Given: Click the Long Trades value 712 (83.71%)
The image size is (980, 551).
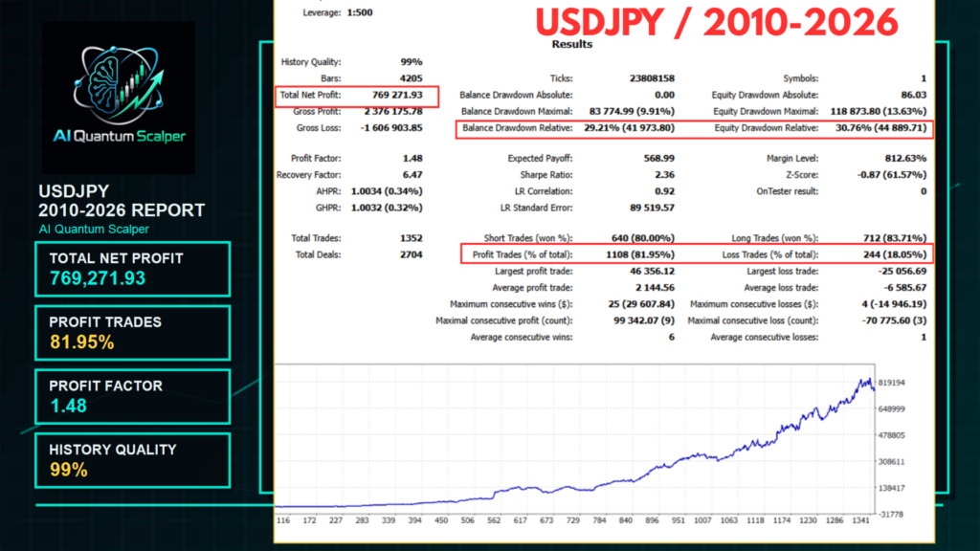Looking at the screenshot, I should point(895,238).
